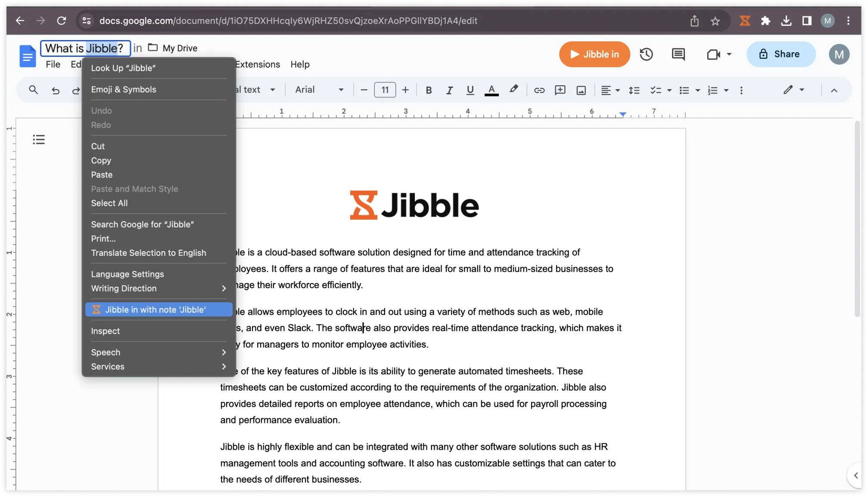The height and width of the screenshot is (497, 868).
Task: Apply italic formatting
Action: click(449, 90)
